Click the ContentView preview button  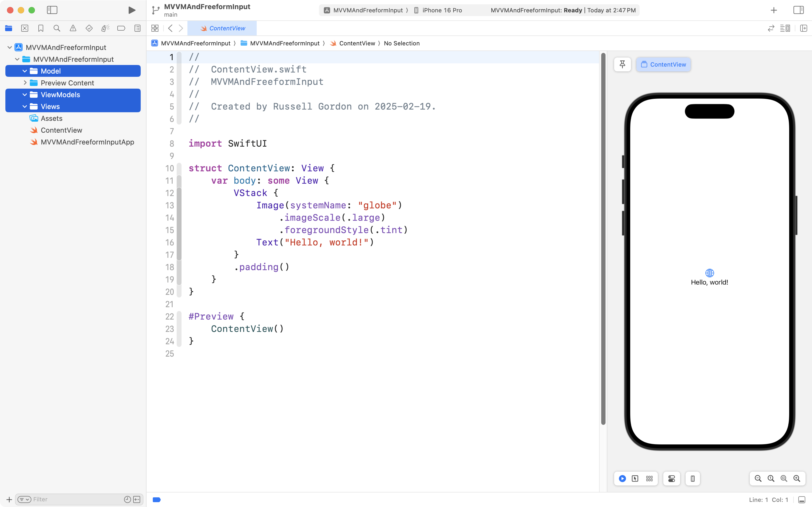(x=663, y=64)
